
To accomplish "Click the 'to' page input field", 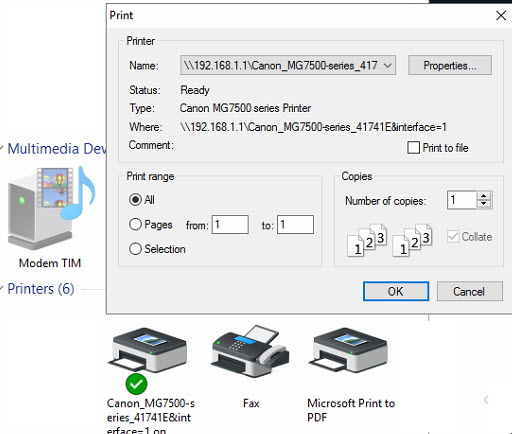I will click(295, 224).
